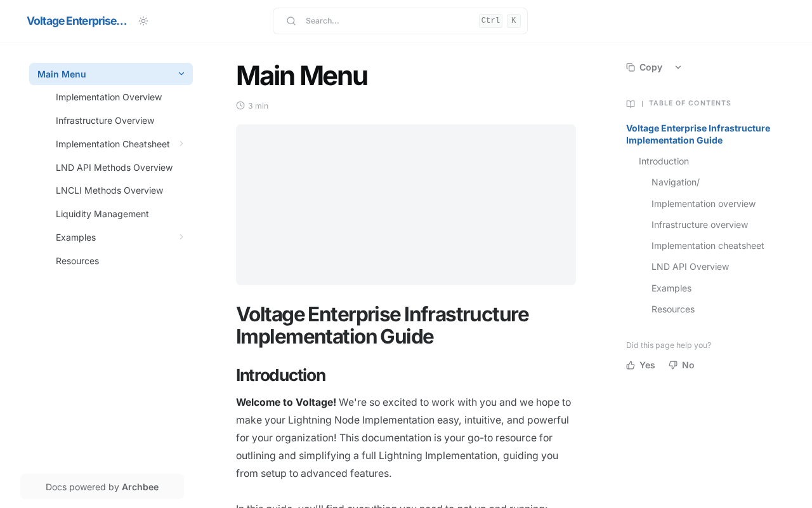Click 'Did this page help you?' text

point(669,345)
